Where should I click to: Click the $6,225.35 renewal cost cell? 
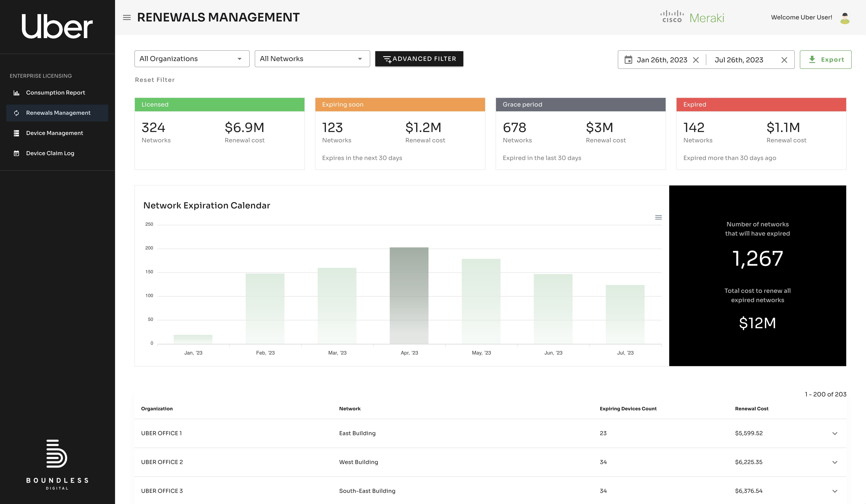click(x=749, y=462)
